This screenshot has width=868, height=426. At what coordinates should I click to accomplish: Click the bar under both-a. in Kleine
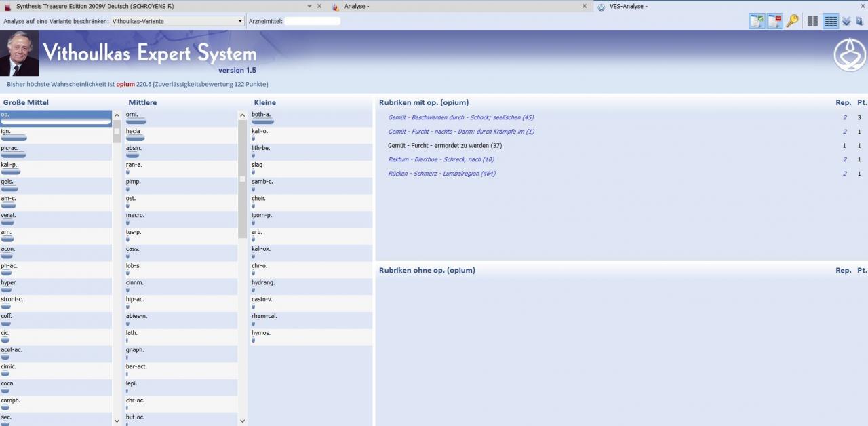pyautogui.click(x=262, y=122)
